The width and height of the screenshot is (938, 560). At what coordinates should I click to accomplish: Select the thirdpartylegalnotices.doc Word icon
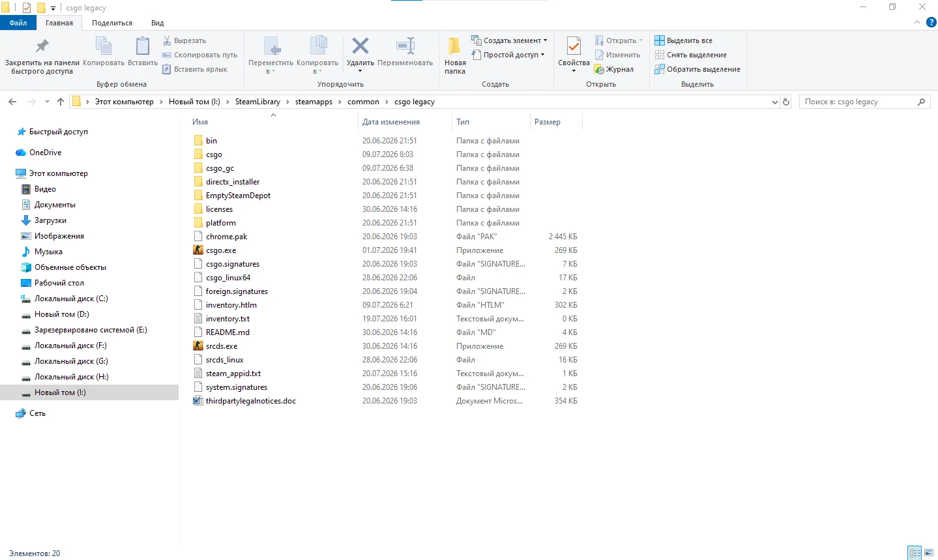pyautogui.click(x=198, y=401)
